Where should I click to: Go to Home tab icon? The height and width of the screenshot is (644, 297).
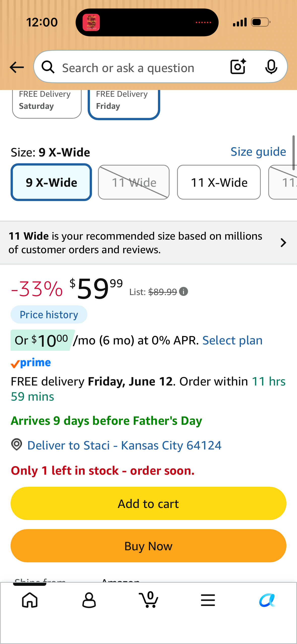(x=30, y=600)
